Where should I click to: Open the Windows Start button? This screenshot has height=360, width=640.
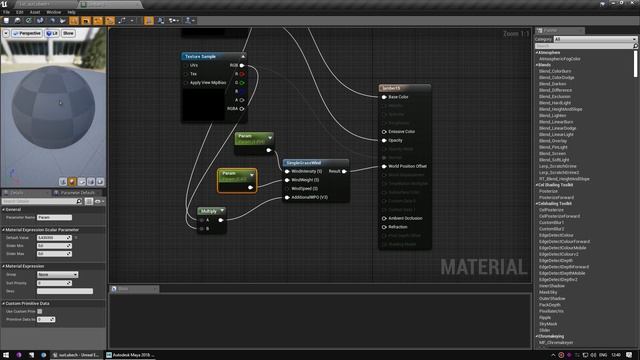[6, 355]
